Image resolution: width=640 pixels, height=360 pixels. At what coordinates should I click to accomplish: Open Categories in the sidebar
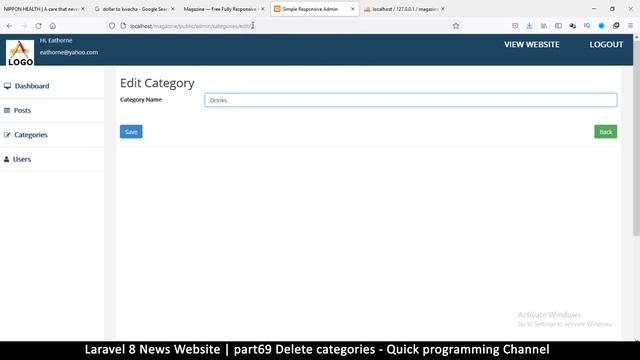(x=31, y=135)
